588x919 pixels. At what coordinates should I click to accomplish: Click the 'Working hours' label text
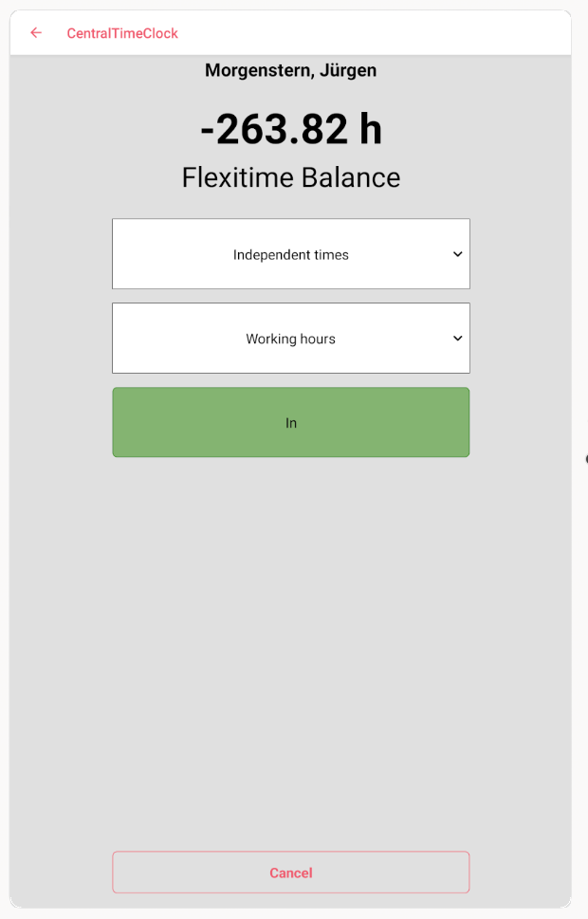pos(290,339)
